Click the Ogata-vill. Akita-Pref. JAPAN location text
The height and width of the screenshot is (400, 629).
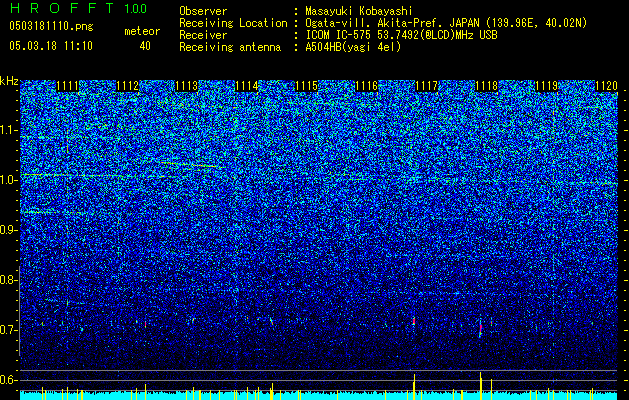point(446,23)
